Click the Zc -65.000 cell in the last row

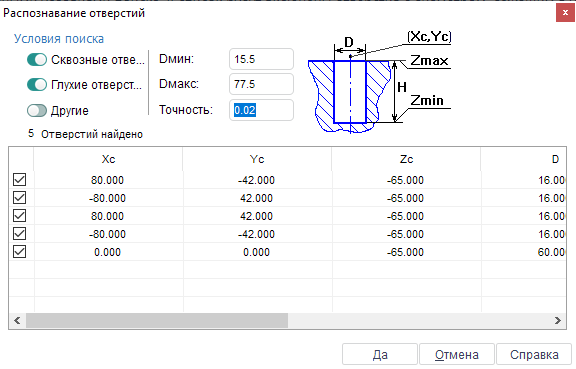(406, 252)
